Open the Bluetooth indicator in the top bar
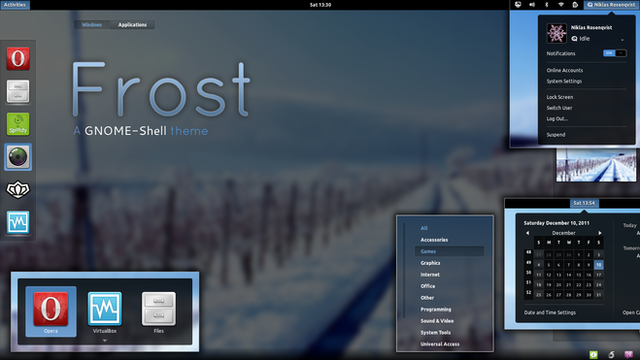 (547, 4)
